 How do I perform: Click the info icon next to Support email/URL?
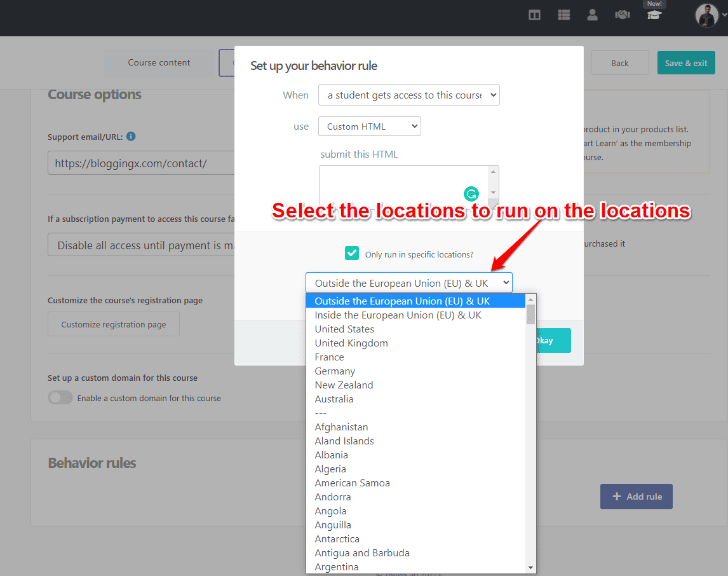click(131, 136)
